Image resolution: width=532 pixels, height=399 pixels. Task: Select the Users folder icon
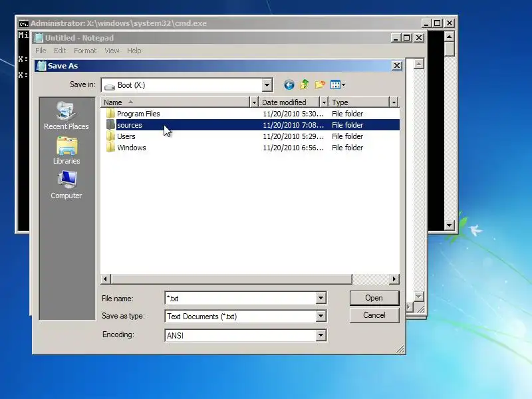[110, 136]
